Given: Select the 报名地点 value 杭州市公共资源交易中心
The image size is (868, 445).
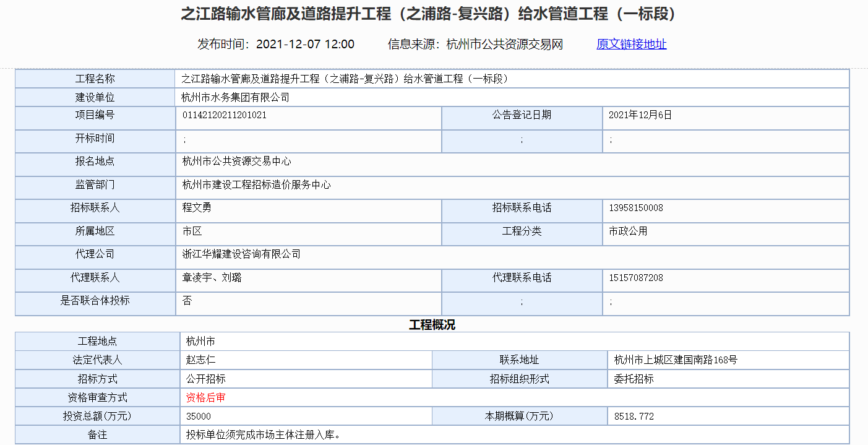Looking at the screenshot, I should [x=236, y=162].
